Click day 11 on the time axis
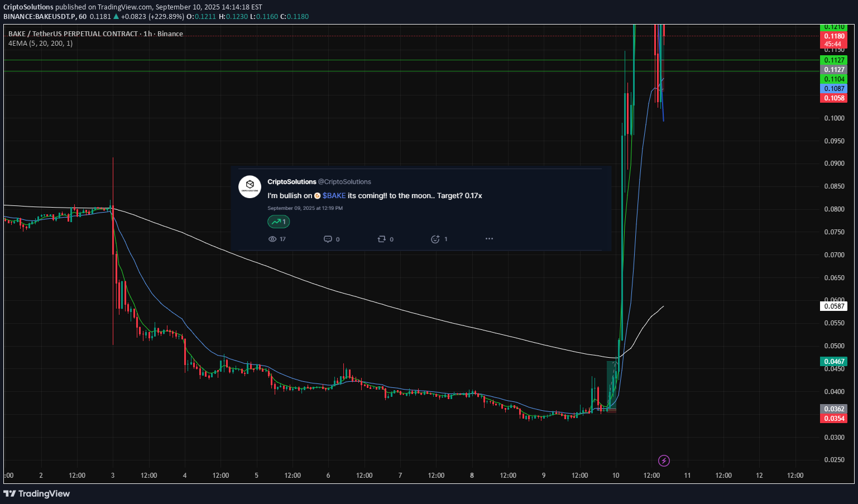858x504 pixels. click(687, 476)
